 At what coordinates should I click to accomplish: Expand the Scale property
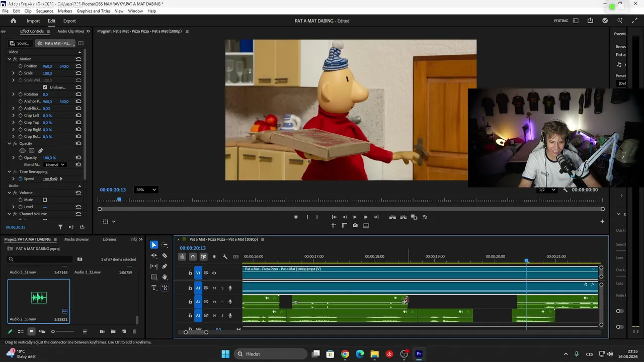click(14, 73)
